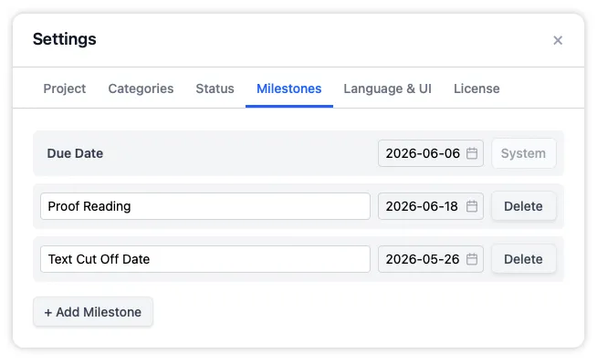Close the Settings dialog

pyautogui.click(x=558, y=40)
